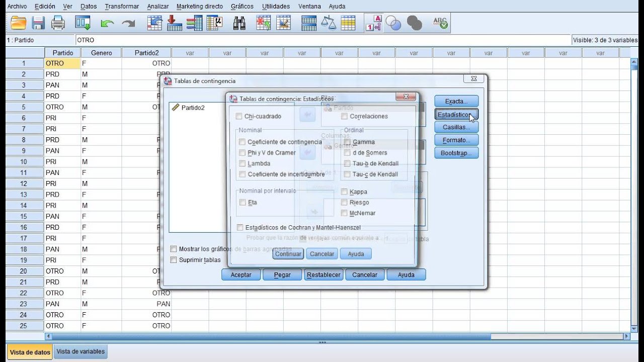Check Coeficiente de contingencia
The height and width of the screenshot is (362, 644).
[243, 142]
